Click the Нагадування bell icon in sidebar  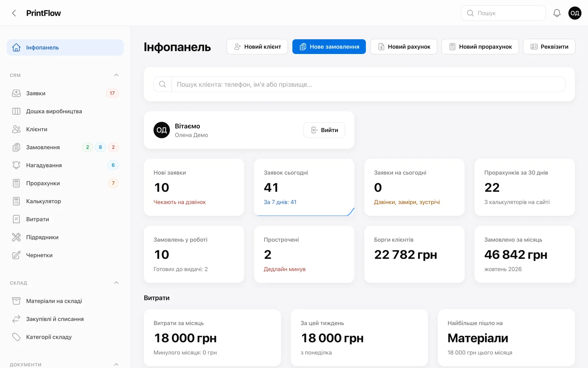point(16,165)
